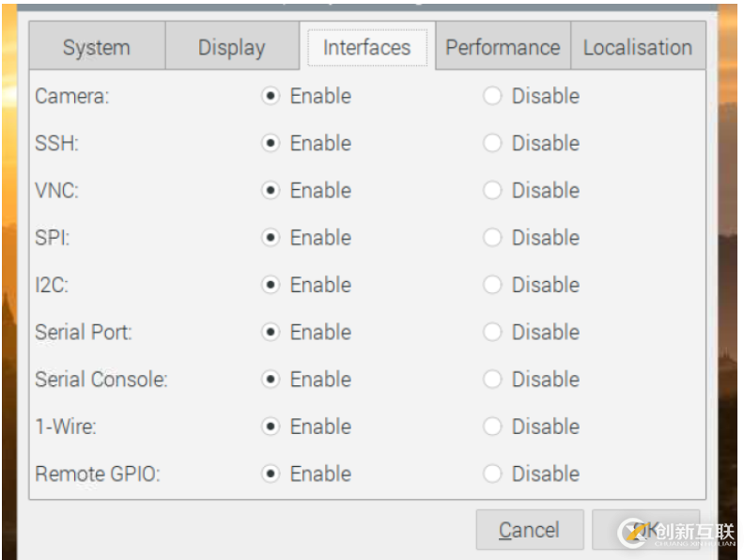Disable the Serial Port

[x=492, y=333]
